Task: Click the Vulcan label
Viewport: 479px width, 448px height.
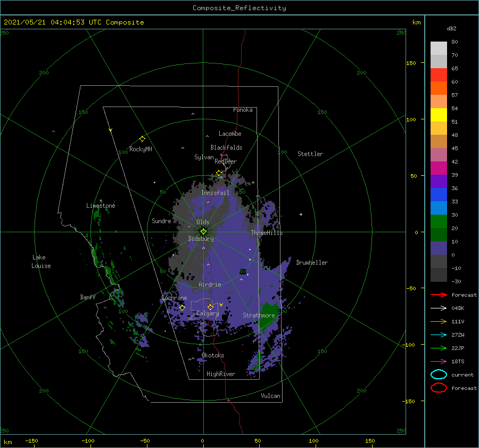Action: (x=271, y=396)
